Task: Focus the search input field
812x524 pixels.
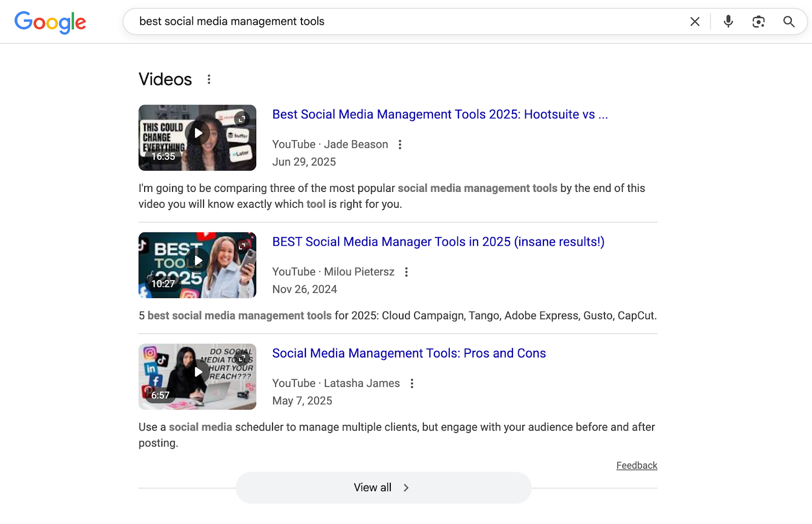Action: point(406,21)
